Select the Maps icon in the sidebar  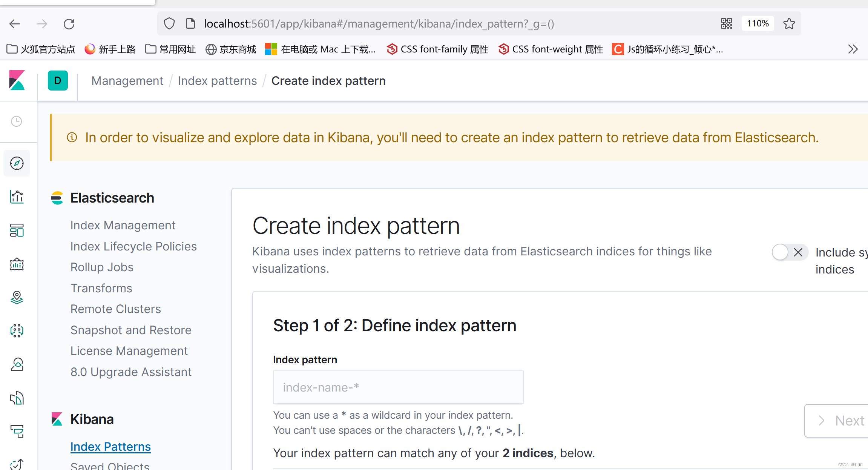[x=17, y=297]
